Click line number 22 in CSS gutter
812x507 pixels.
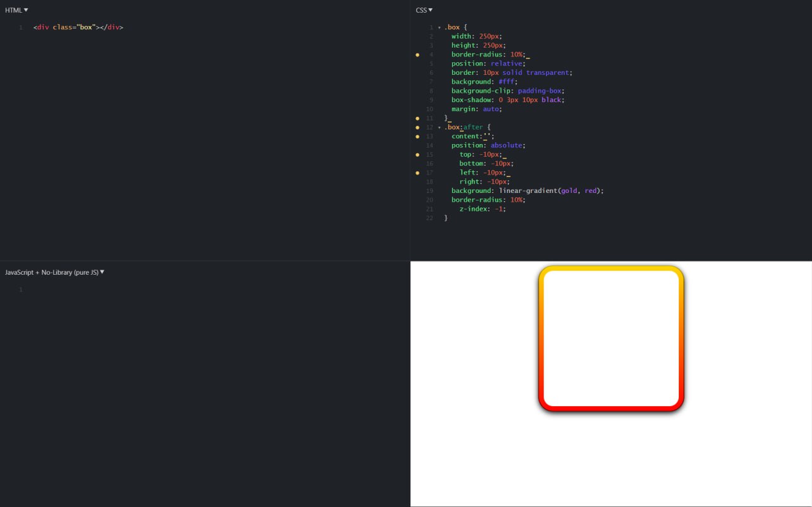429,218
